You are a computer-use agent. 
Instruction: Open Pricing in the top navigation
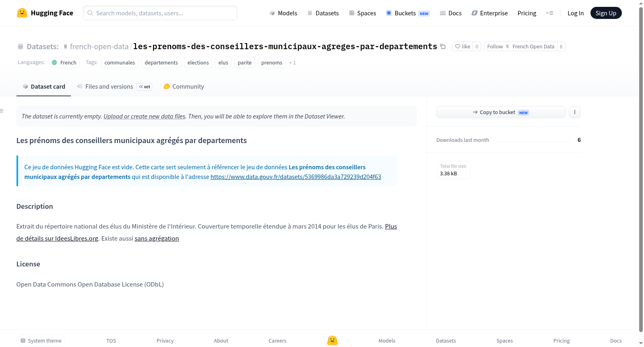point(527,13)
